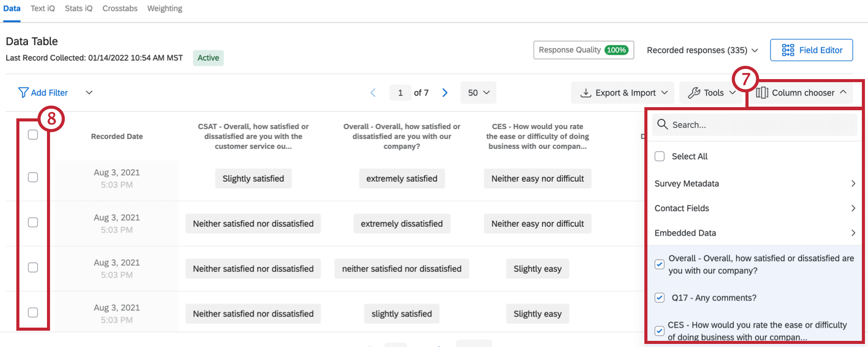Switch to the Crosstabs tab
This screenshot has height=347, width=868.
click(120, 9)
